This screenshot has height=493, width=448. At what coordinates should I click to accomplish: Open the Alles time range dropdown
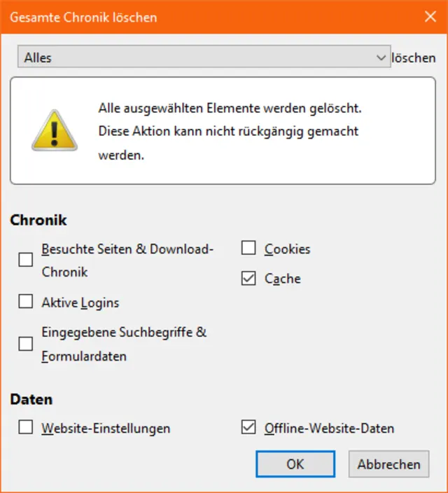203,57
